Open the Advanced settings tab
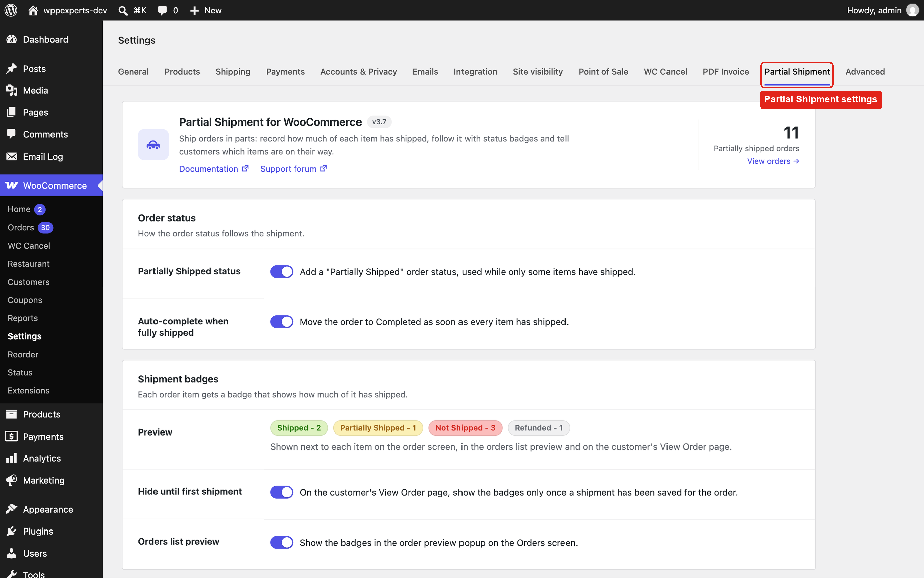 pos(865,72)
